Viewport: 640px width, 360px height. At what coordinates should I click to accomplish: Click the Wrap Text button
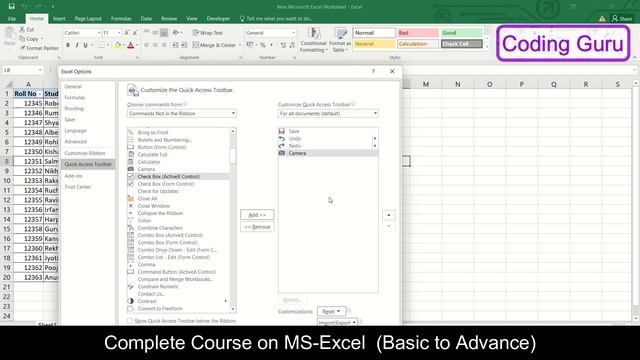pos(208,33)
